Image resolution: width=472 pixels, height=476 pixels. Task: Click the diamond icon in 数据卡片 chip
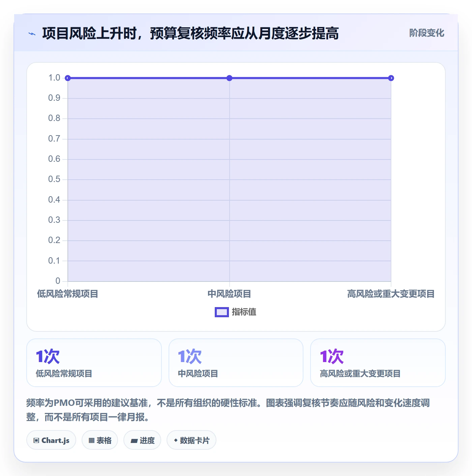coord(176,440)
